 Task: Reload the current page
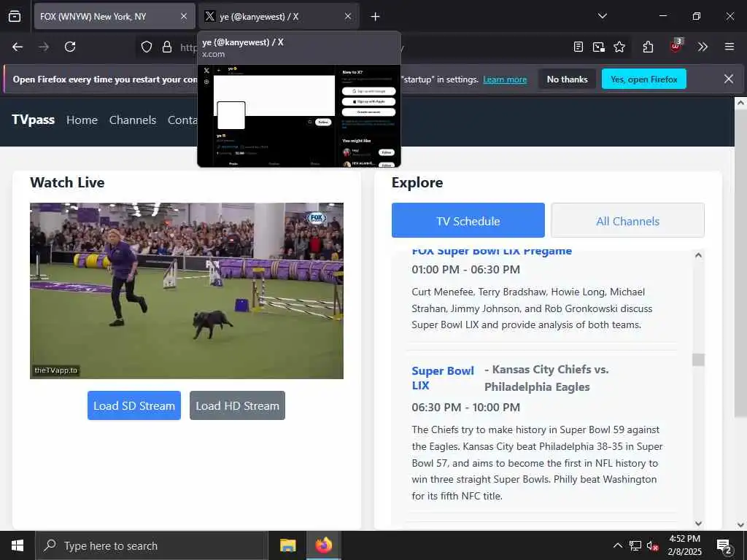pyautogui.click(x=70, y=47)
